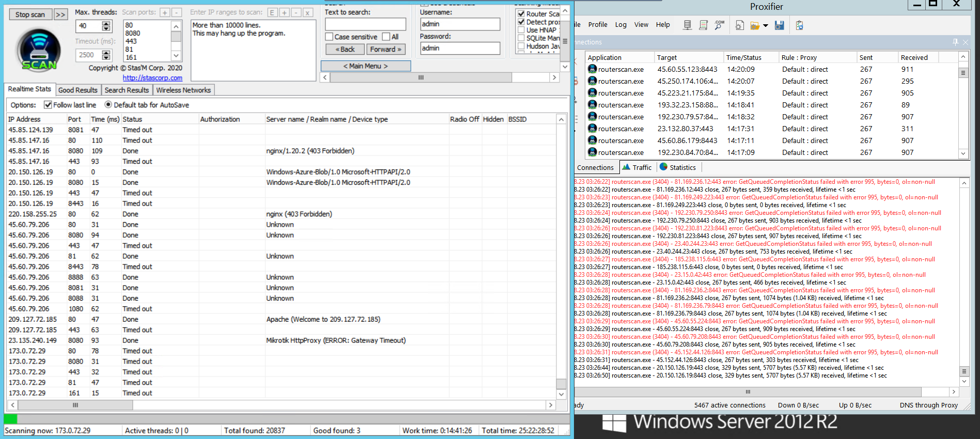Click the « Back search button
Image resolution: width=980 pixels, height=439 pixels.
click(345, 49)
